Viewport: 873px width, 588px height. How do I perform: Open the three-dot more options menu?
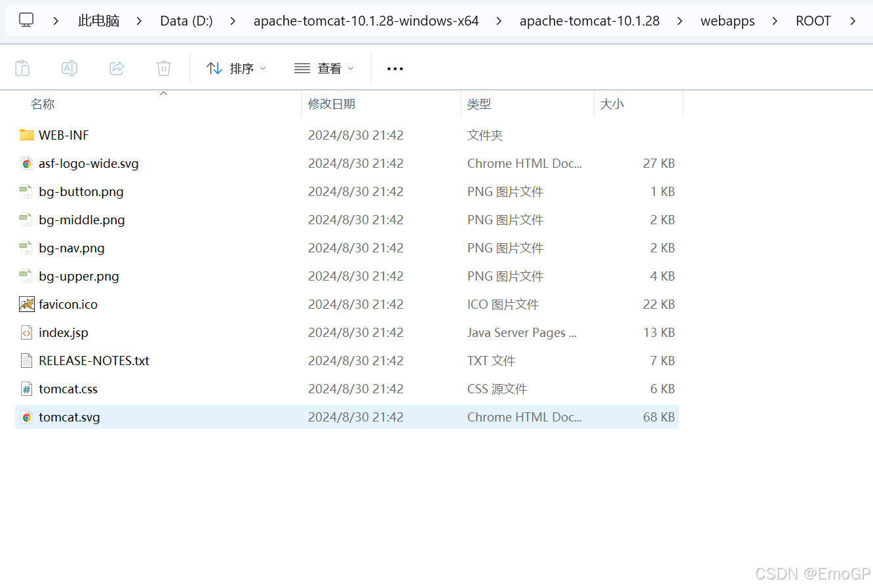[395, 68]
